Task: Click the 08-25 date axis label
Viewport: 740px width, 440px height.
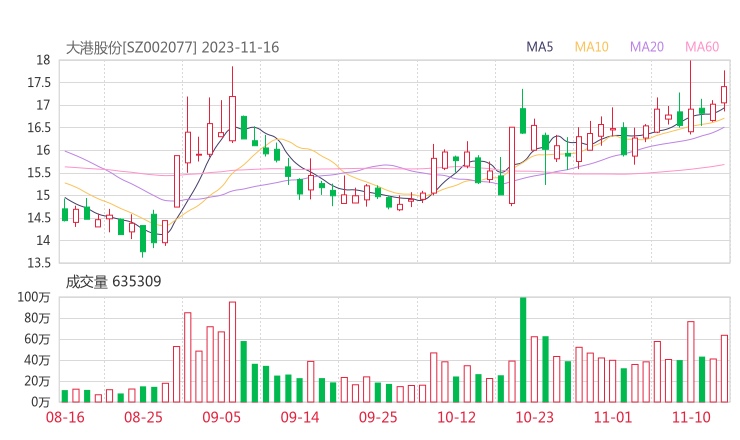Action: pos(143,417)
